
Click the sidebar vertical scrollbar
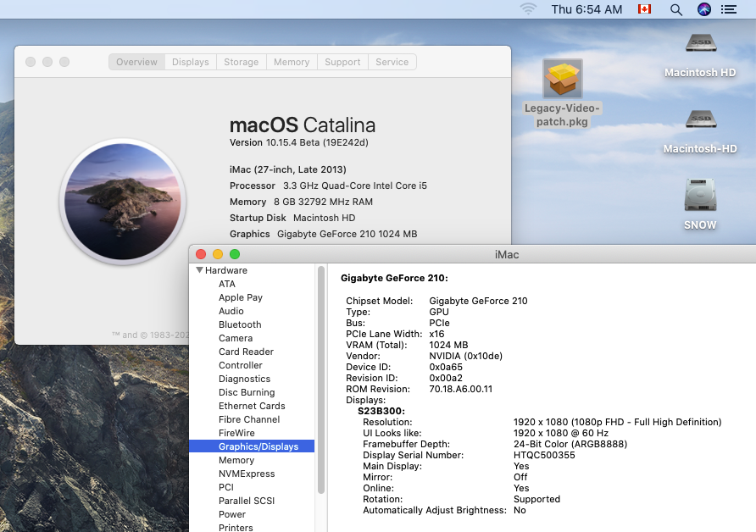pos(321,380)
